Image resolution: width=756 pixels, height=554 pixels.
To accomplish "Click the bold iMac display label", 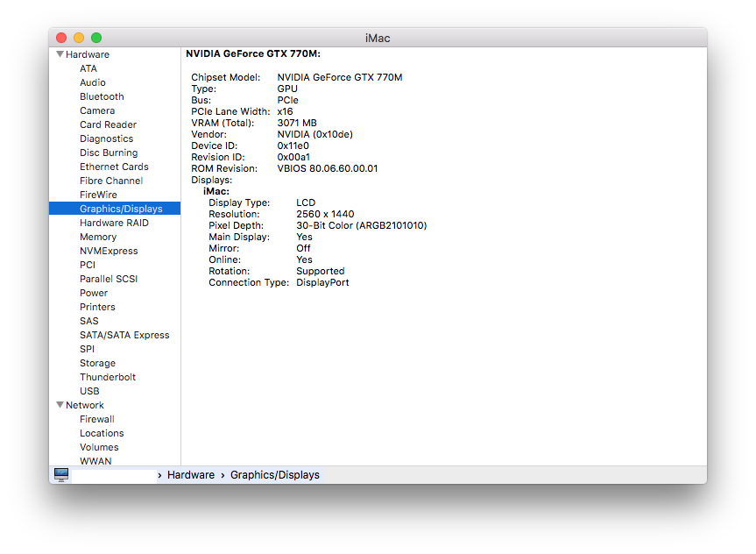I will (216, 191).
